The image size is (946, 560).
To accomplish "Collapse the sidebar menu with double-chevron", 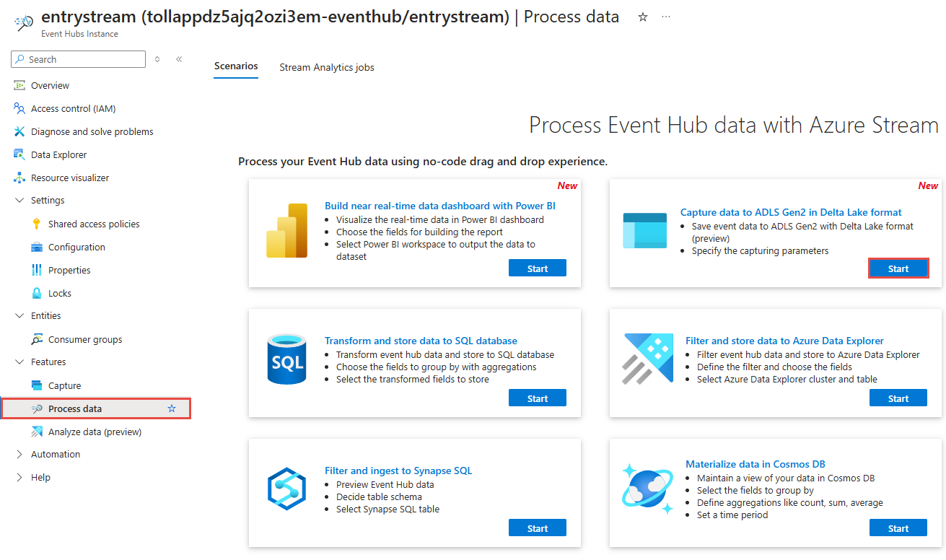I will click(179, 59).
